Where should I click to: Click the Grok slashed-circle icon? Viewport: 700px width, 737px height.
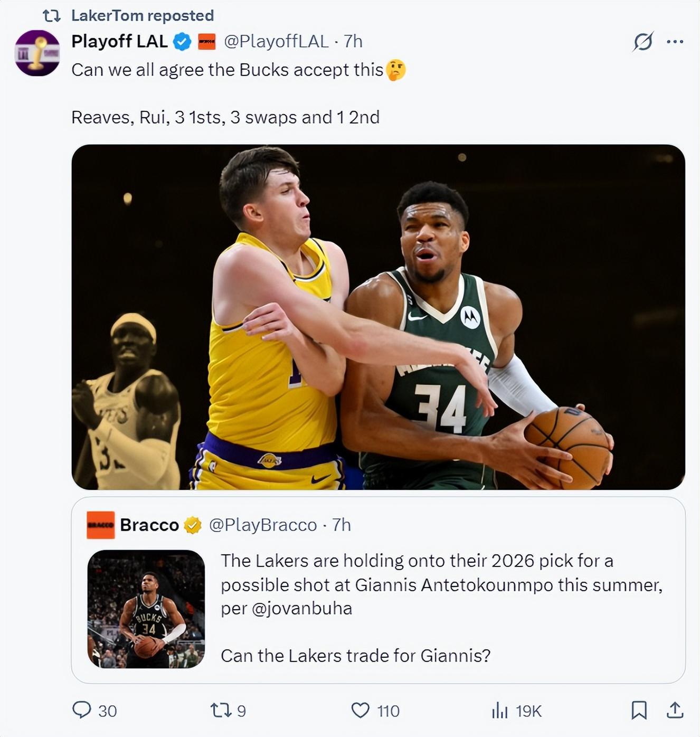pos(642,42)
